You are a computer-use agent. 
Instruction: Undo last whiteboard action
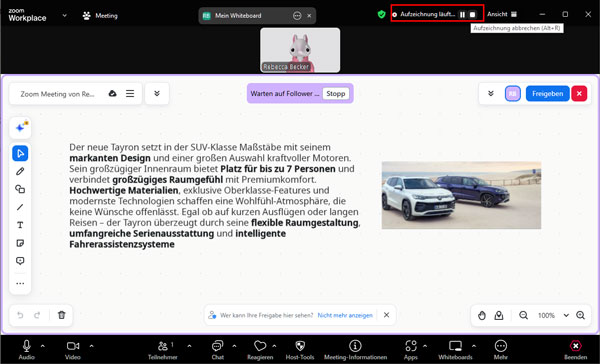tap(20, 315)
